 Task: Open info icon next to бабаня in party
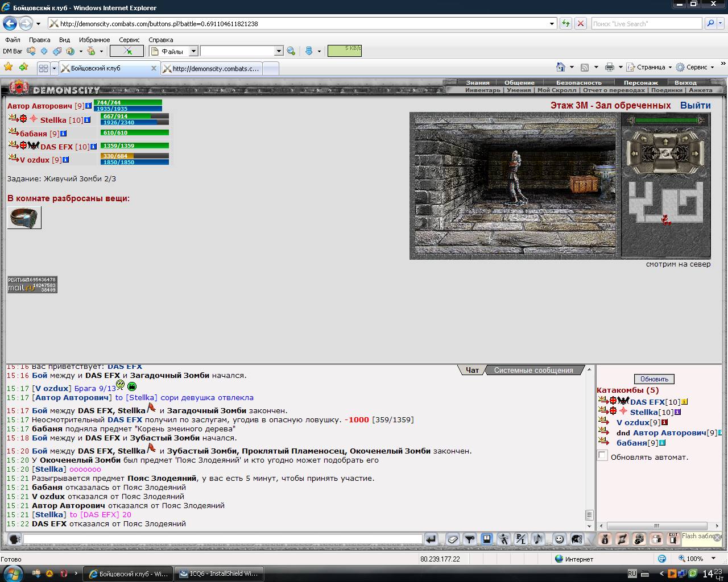click(63, 134)
